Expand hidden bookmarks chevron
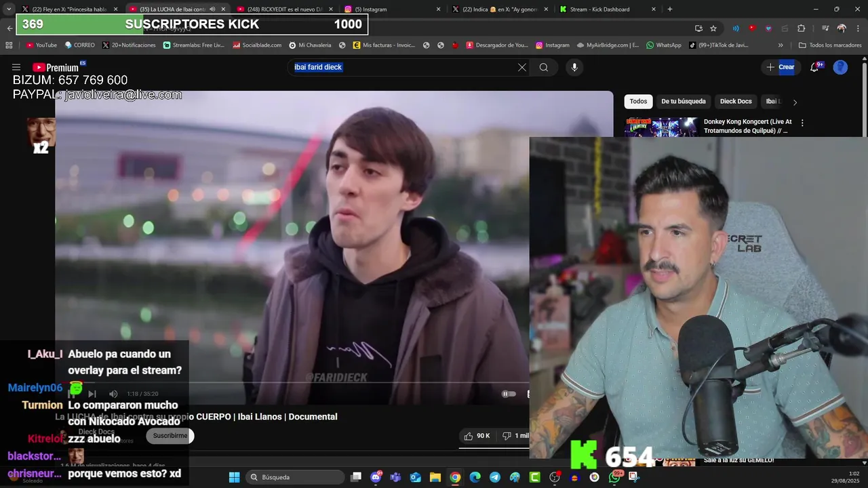 pyautogui.click(x=781, y=45)
